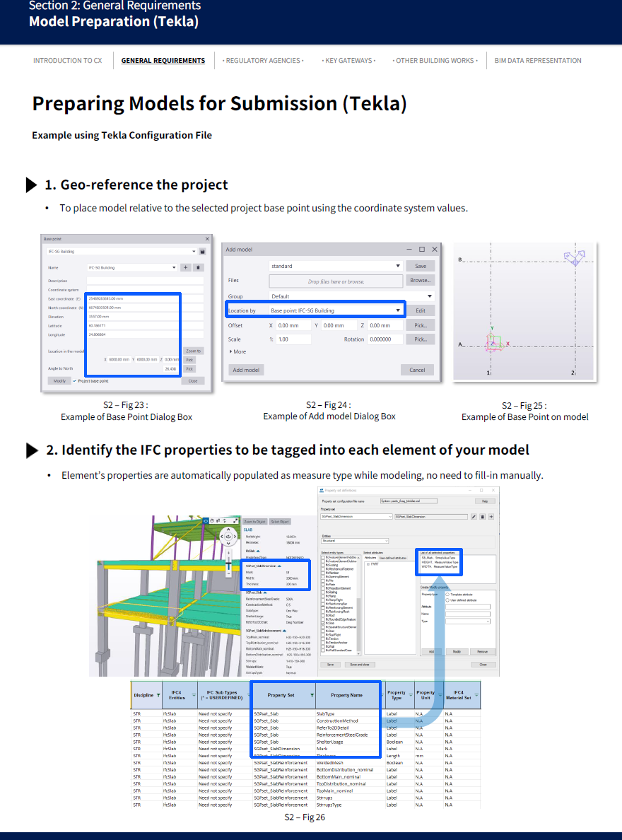Collapse the SGPset_SlabReinforcement section
Screen dimensions: 622x840
[x=284, y=631]
